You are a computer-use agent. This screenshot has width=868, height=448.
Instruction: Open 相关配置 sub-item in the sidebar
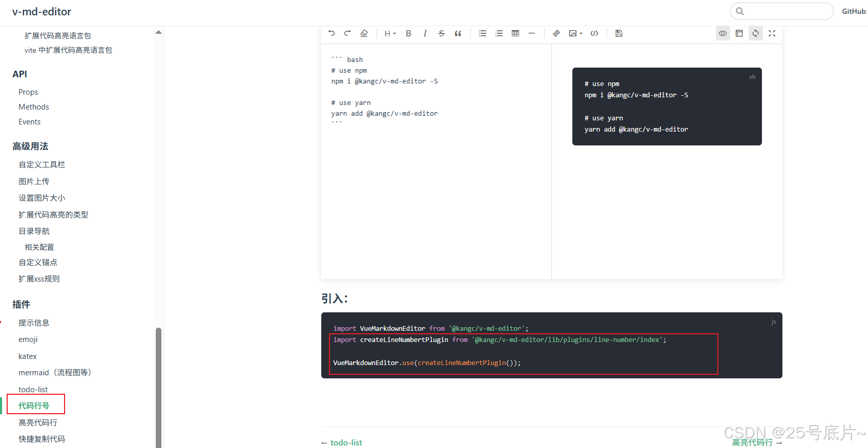(x=39, y=247)
